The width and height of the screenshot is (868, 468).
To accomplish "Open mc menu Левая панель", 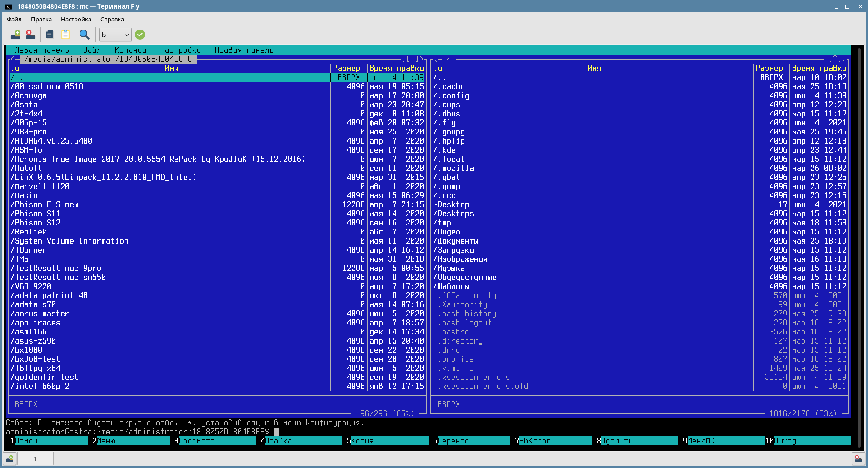I will 42,50.
